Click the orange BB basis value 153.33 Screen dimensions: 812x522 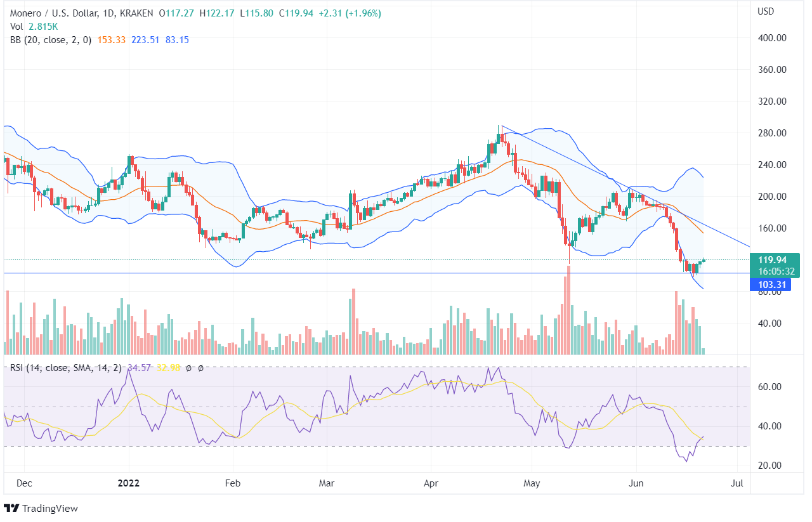tap(110, 39)
